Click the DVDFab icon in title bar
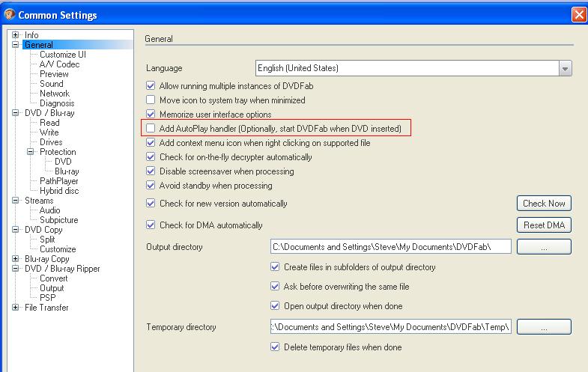Viewport: 588px width, 372px height. pos(10,14)
